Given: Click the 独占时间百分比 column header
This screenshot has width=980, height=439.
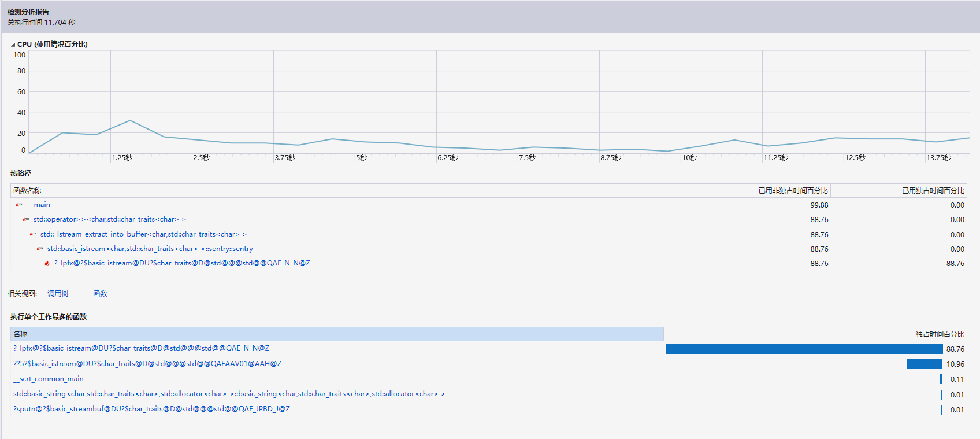Looking at the screenshot, I should [940, 334].
